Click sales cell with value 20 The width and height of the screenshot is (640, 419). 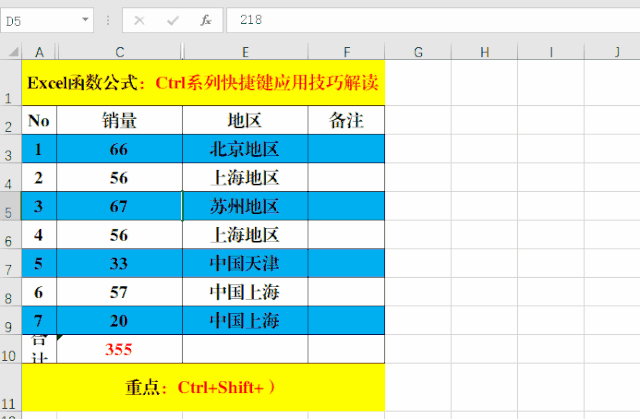point(120,321)
